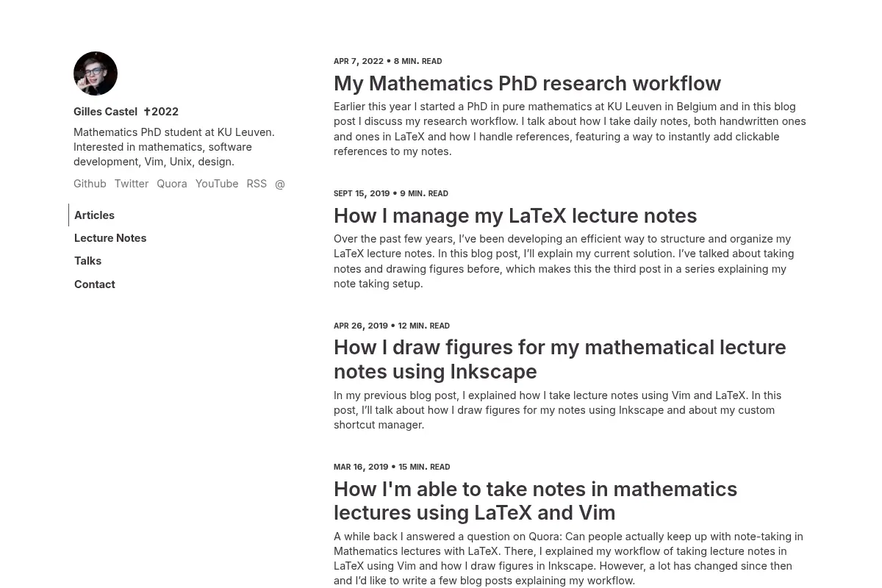Go to the YouTube channel link
The height and width of the screenshot is (588, 882).
(217, 184)
